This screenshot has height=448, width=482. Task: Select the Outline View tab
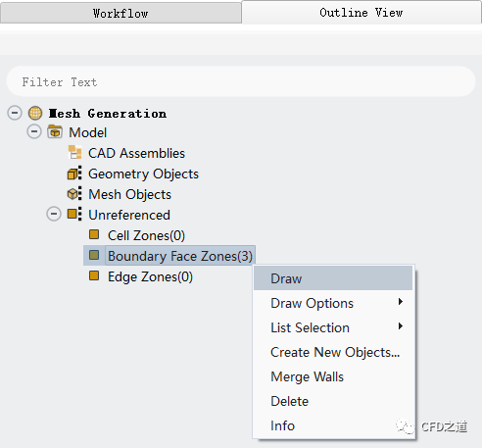pyautogui.click(x=361, y=13)
